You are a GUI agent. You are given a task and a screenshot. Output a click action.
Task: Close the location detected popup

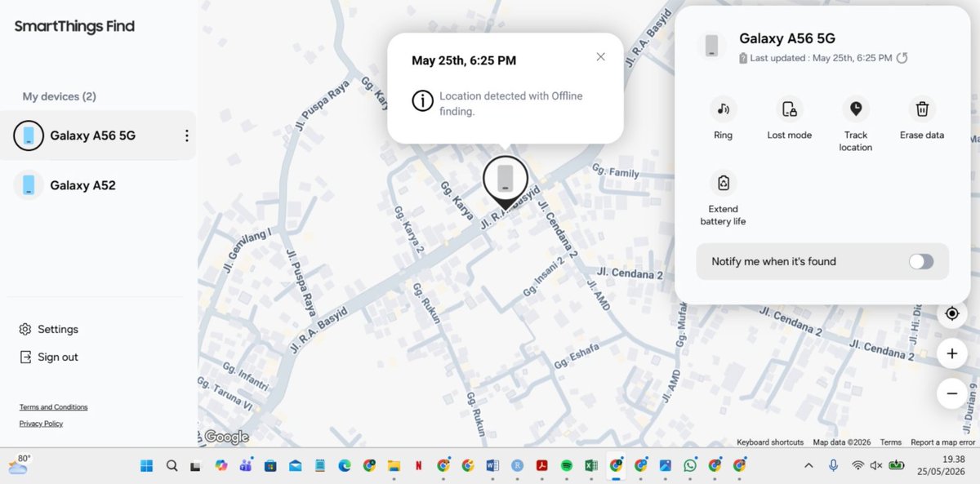[x=600, y=56]
